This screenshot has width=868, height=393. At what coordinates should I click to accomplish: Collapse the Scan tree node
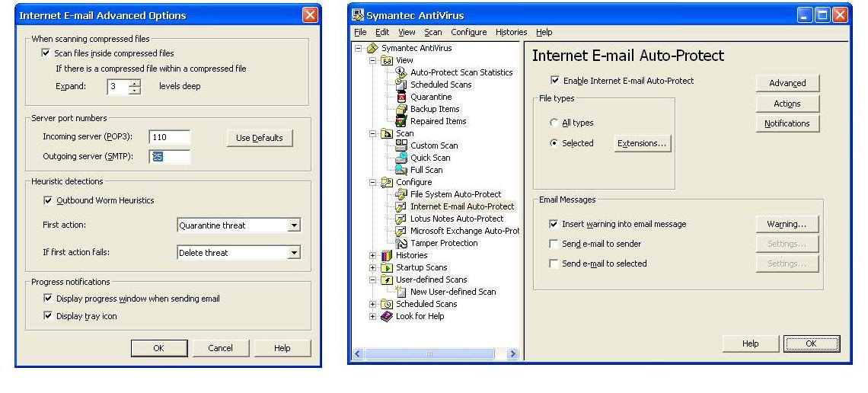click(x=372, y=133)
